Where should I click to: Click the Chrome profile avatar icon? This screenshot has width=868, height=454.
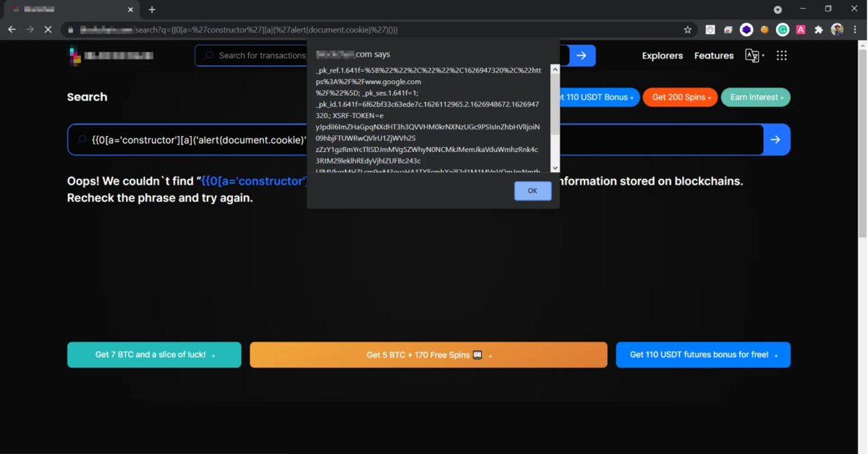click(x=837, y=30)
